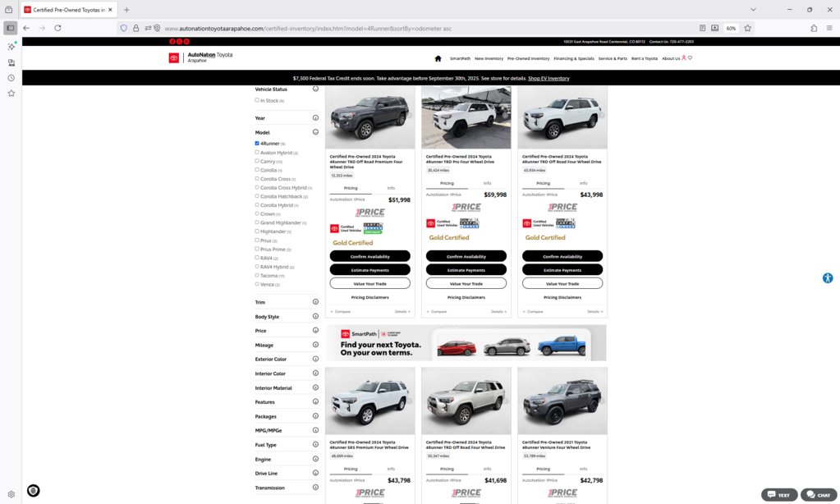840x504 pixels.
Task: Expand the Mileage filter
Action: [315, 345]
